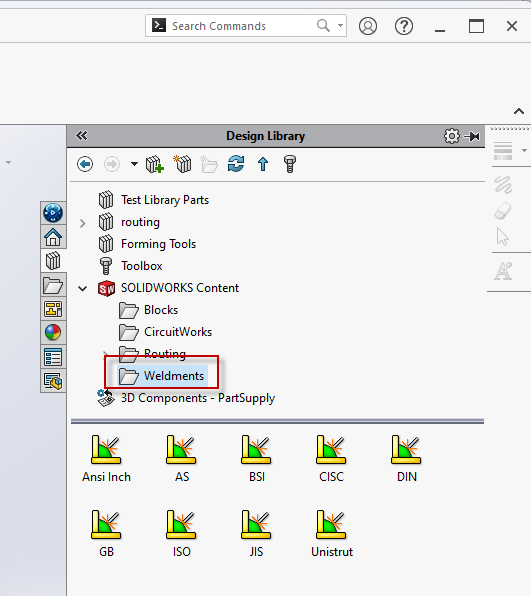Toggle the pin on the Design Library pane
Image resolution: width=531 pixels, height=596 pixels.
(x=472, y=136)
